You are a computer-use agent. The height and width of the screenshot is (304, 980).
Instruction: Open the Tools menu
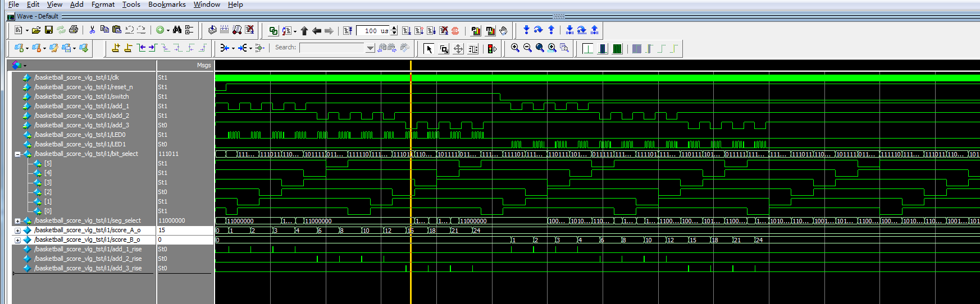(x=131, y=4)
